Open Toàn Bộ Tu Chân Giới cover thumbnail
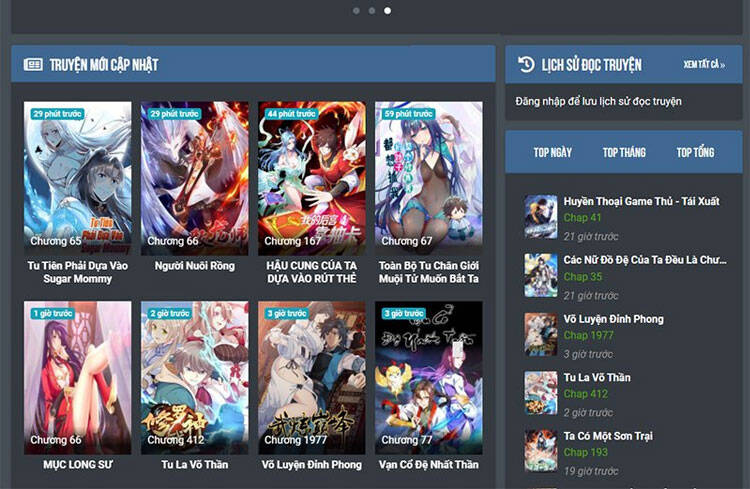This screenshot has height=489, width=750. (x=428, y=177)
